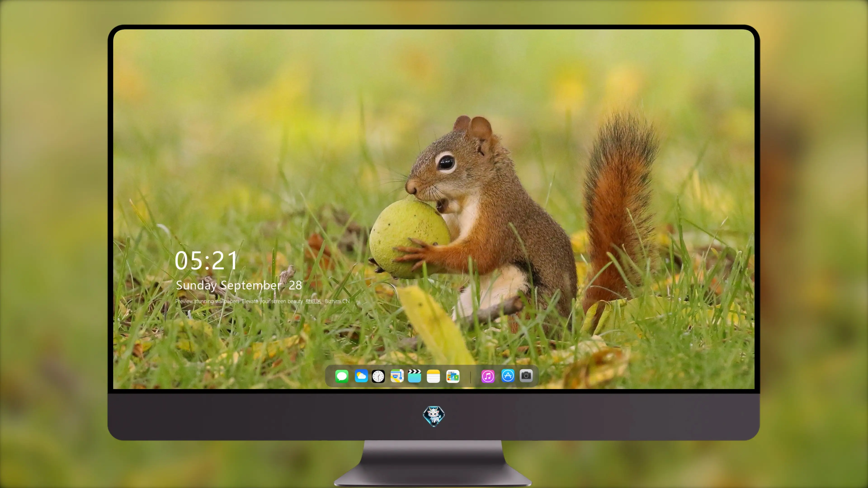Viewport: 868px width, 488px height.
Task: Open the Camera app in the dock
Action: (526, 375)
